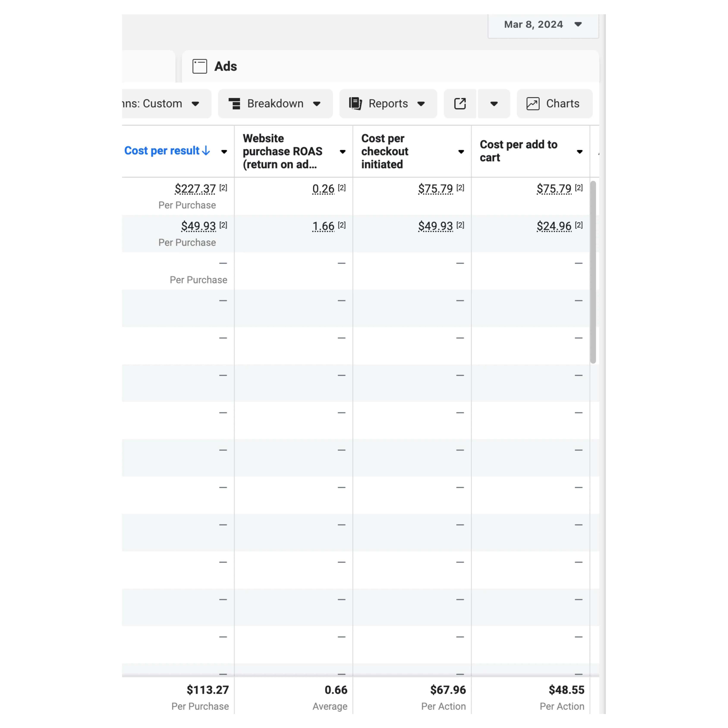This screenshot has height=728, width=728.
Task: Click the Ads tab window icon
Action: (199, 66)
